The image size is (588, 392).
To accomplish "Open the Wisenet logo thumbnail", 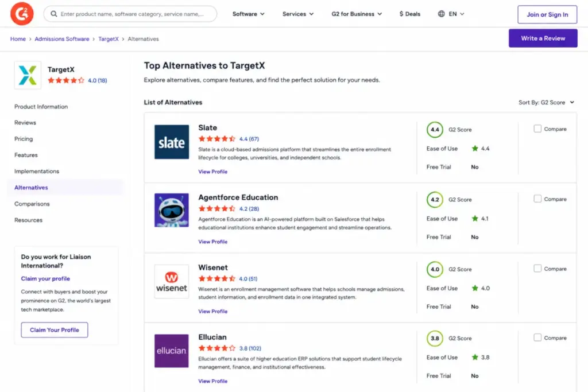I will point(172,281).
